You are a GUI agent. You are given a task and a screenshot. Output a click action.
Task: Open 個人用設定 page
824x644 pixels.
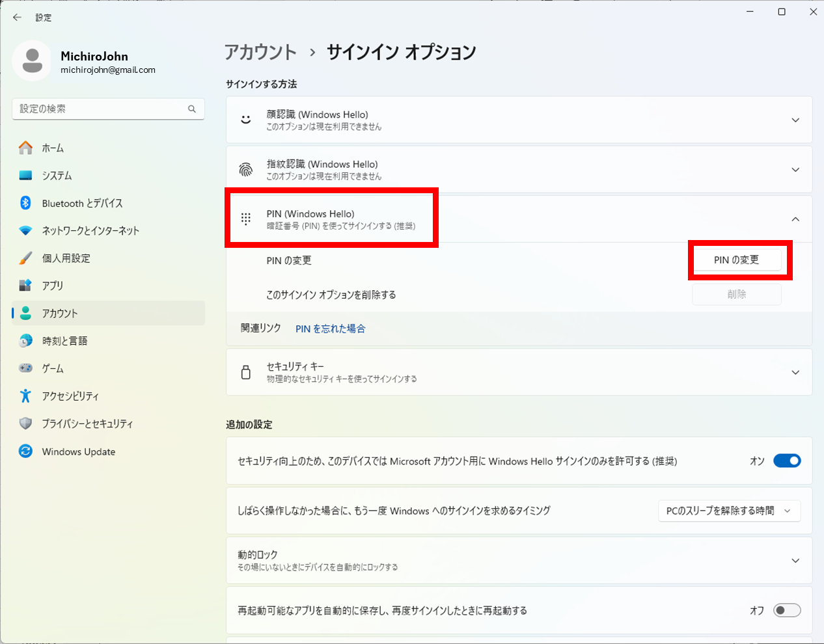click(x=108, y=258)
